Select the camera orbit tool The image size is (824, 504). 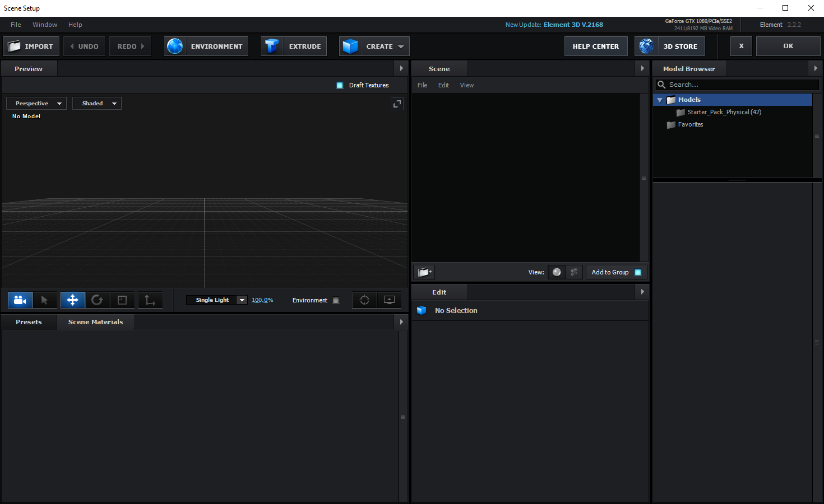[20, 300]
